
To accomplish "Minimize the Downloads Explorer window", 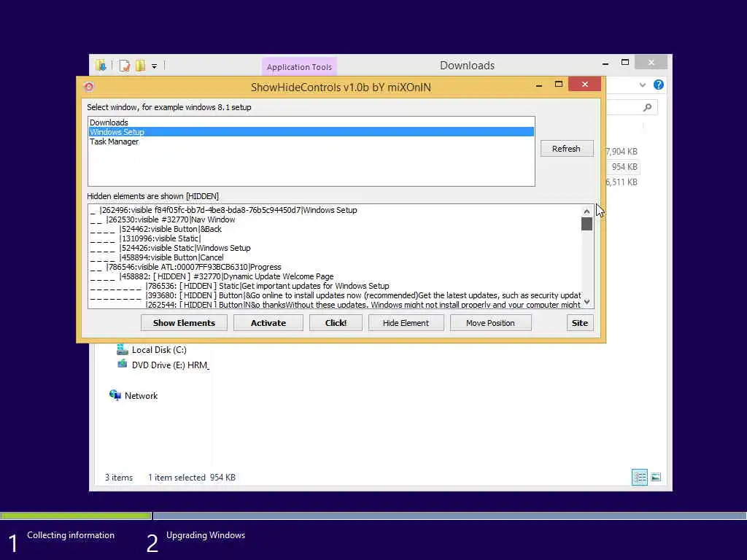I will [605, 63].
